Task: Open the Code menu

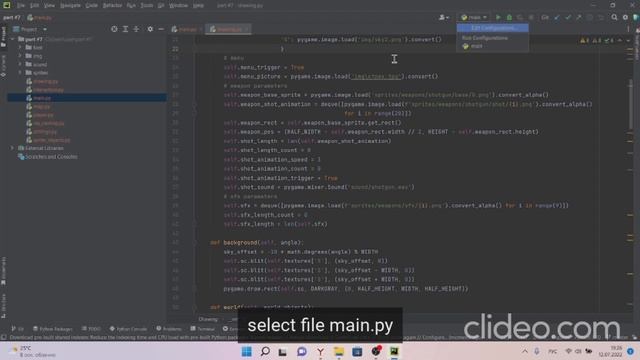Action: [91, 6]
